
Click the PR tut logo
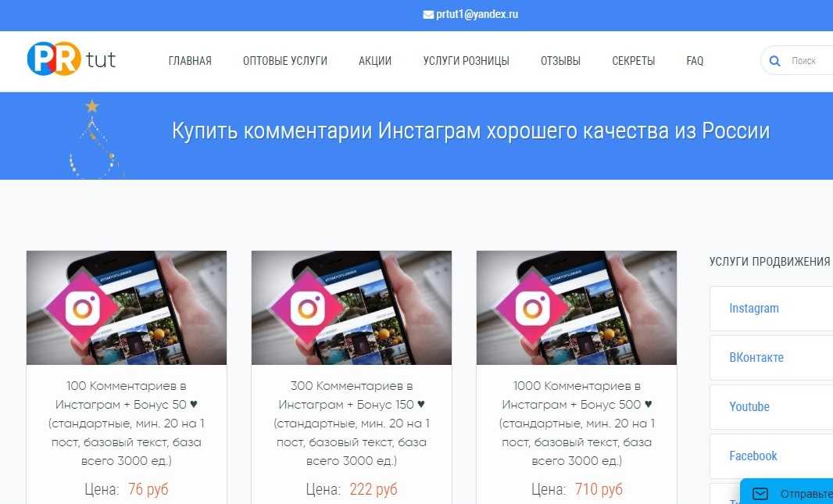click(x=71, y=59)
